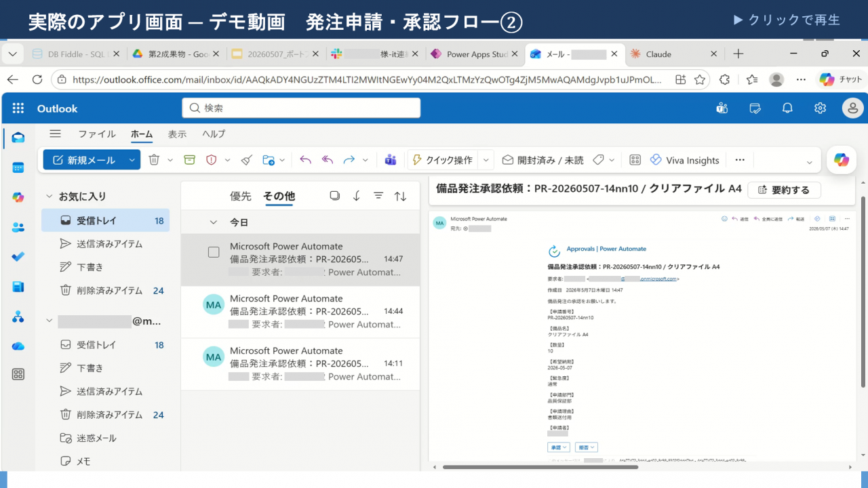Click the delete trash icon in ribbon

pos(154,160)
